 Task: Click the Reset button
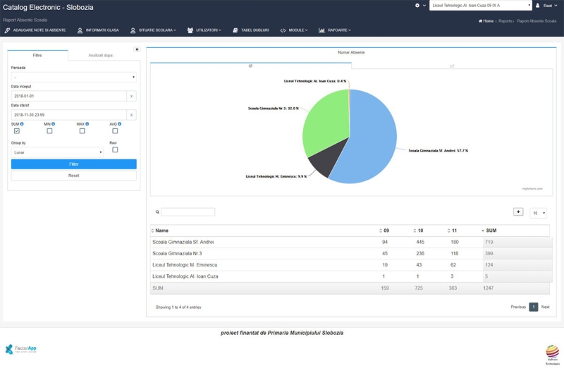(x=73, y=176)
